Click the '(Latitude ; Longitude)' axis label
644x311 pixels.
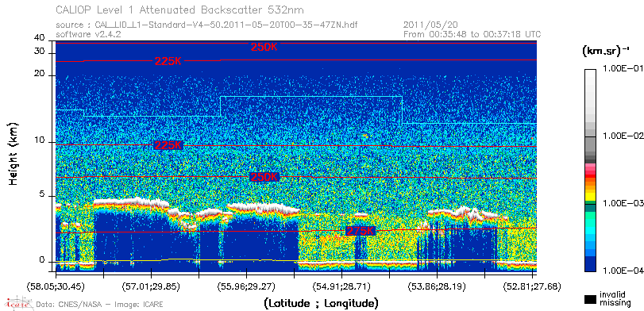coord(321,304)
